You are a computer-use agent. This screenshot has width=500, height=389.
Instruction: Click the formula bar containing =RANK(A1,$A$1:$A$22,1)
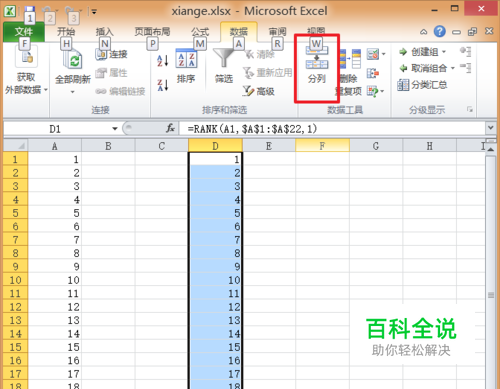(x=332, y=128)
